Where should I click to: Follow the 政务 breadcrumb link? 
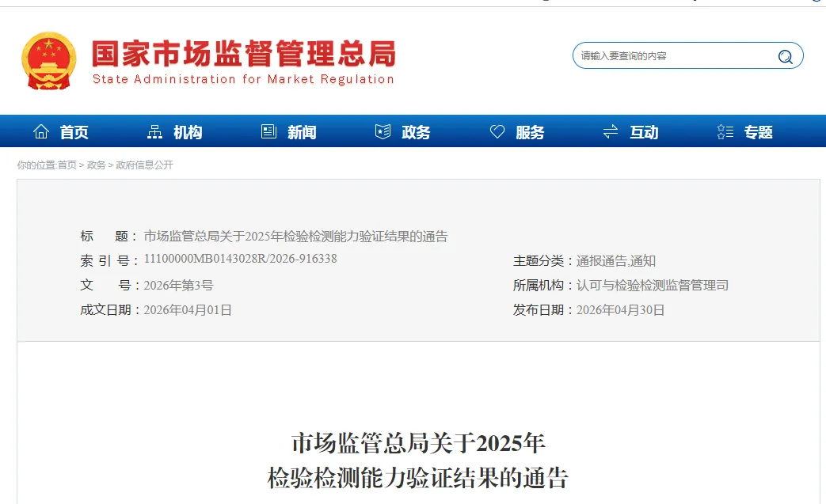[x=96, y=165]
